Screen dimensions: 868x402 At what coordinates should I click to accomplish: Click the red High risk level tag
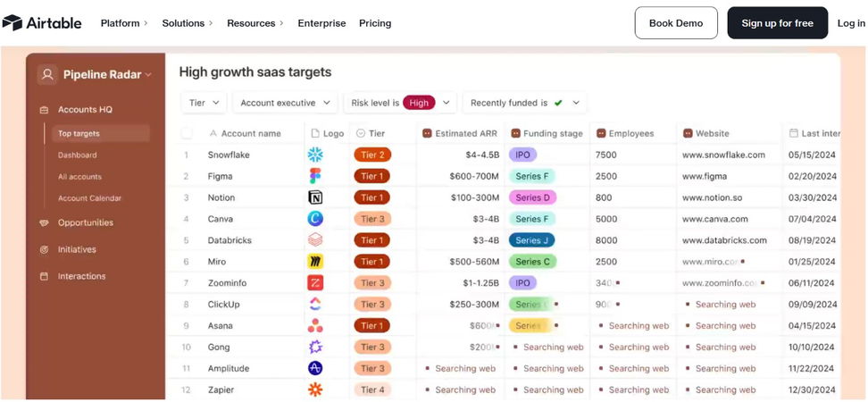419,103
